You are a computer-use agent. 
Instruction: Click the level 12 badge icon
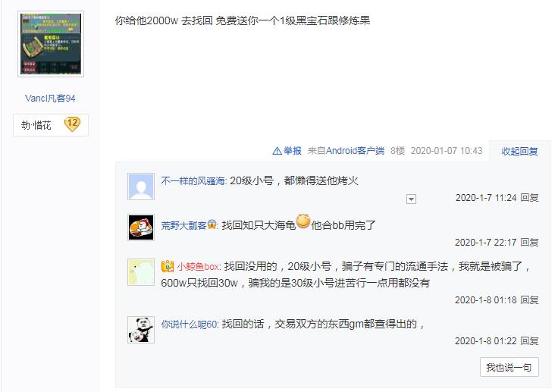72,124
